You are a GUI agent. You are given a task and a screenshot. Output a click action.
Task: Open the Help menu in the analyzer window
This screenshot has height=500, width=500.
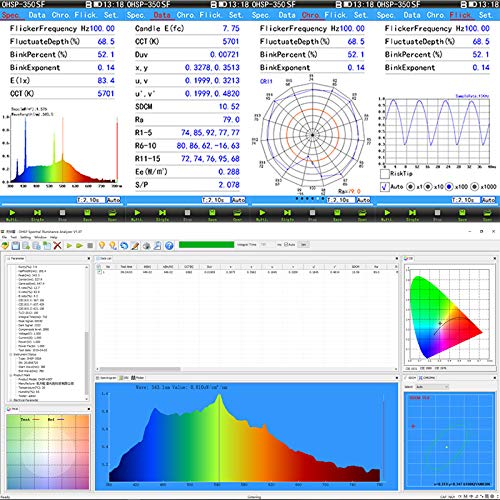click(54, 237)
